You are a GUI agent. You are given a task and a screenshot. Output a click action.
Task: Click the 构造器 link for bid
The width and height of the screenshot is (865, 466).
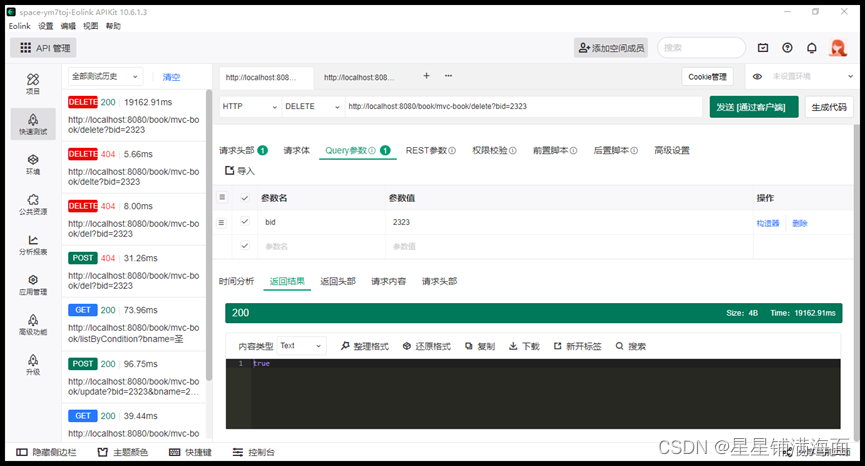[x=768, y=223]
